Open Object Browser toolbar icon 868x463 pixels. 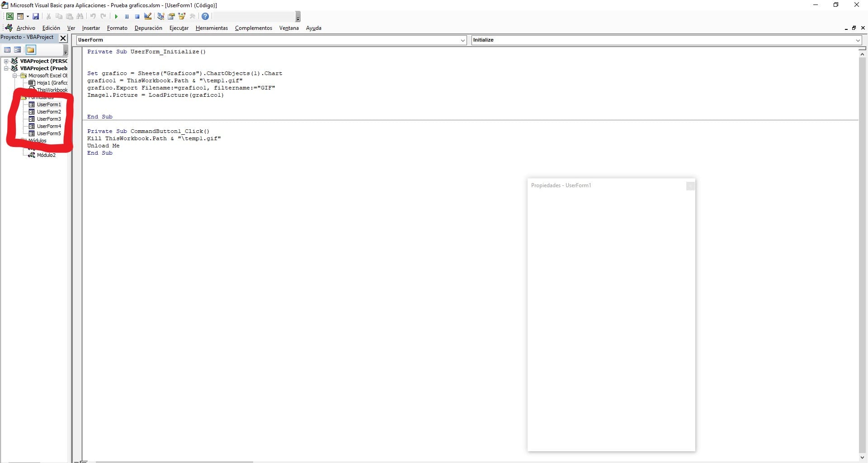click(x=182, y=16)
